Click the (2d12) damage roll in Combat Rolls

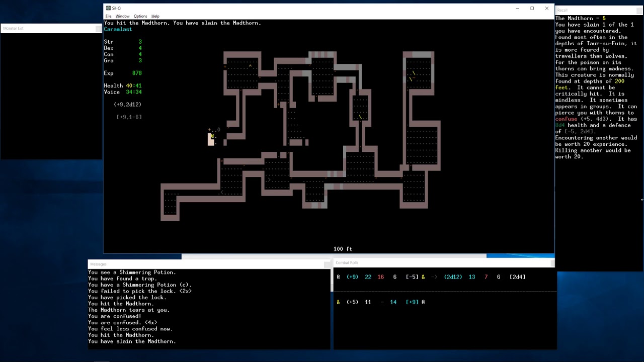tap(453, 277)
